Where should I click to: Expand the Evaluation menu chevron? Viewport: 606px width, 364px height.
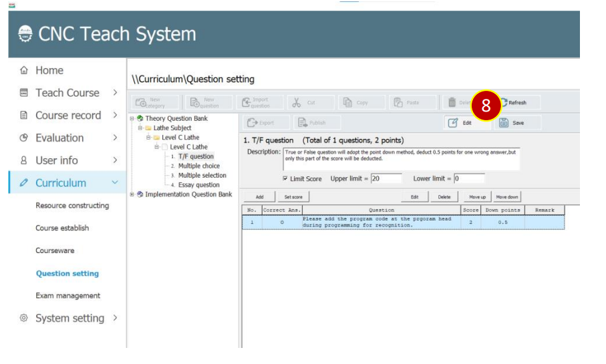pyautogui.click(x=115, y=137)
